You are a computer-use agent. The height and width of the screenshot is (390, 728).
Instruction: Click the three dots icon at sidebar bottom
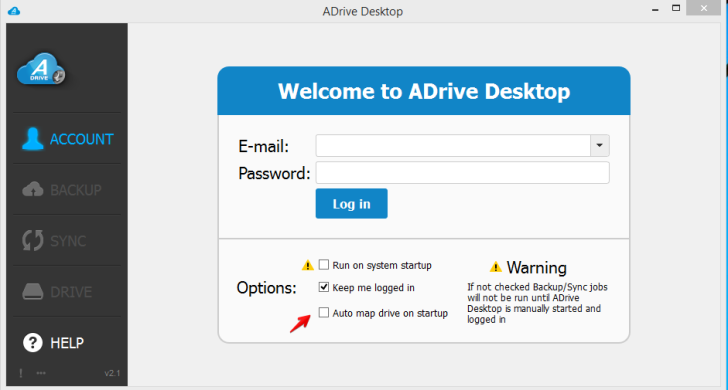(41, 373)
